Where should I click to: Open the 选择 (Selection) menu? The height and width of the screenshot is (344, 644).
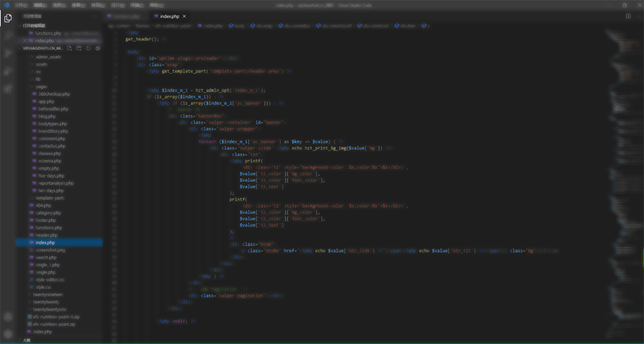coord(59,6)
